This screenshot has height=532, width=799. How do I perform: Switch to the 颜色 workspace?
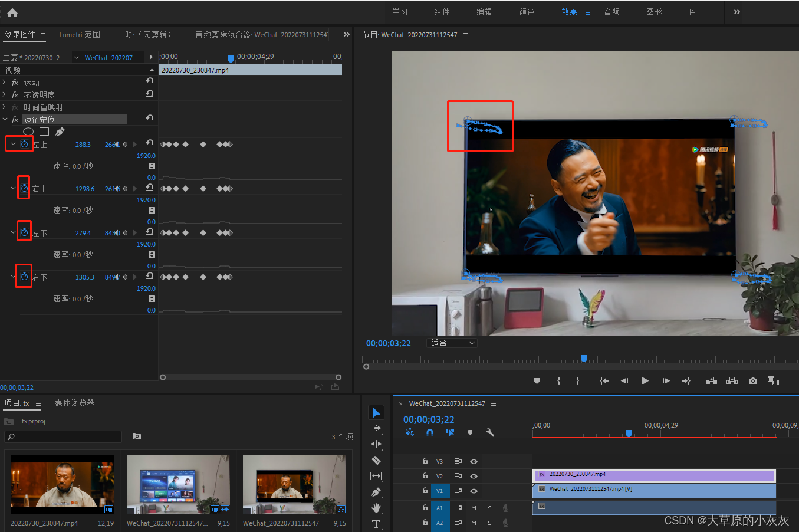click(x=527, y=12)
